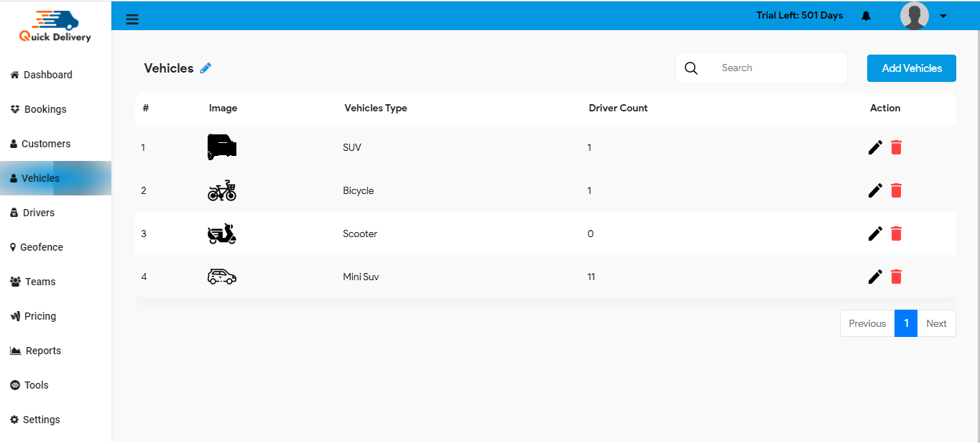Select page 1 in pagination
Image resolution: width=980 pixels, height=444 pixels.
point(906,323)
